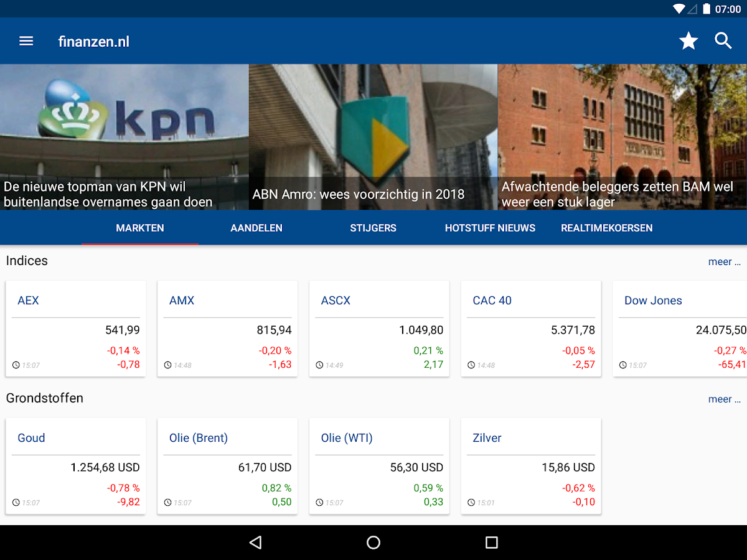Tap the finanzen.nl app title
Viewport: 747px width, 560px height.
coord(94,42)
